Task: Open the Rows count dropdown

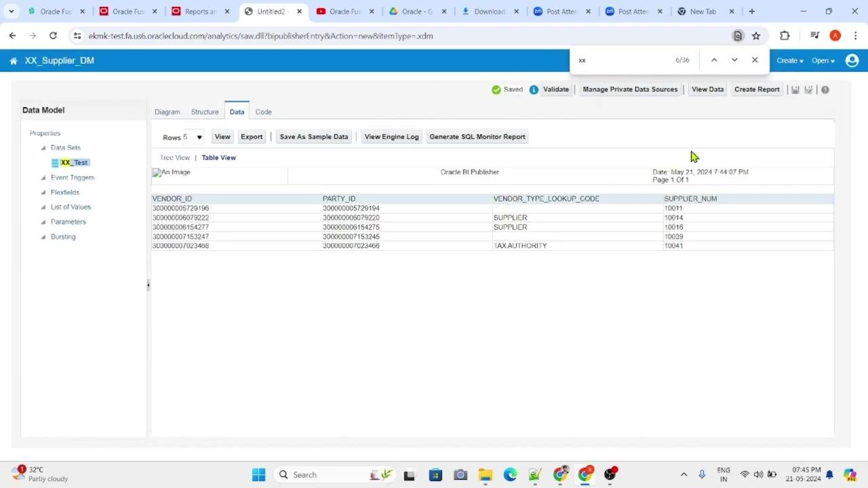Action: pyautogui.click(x=194, y=137)
